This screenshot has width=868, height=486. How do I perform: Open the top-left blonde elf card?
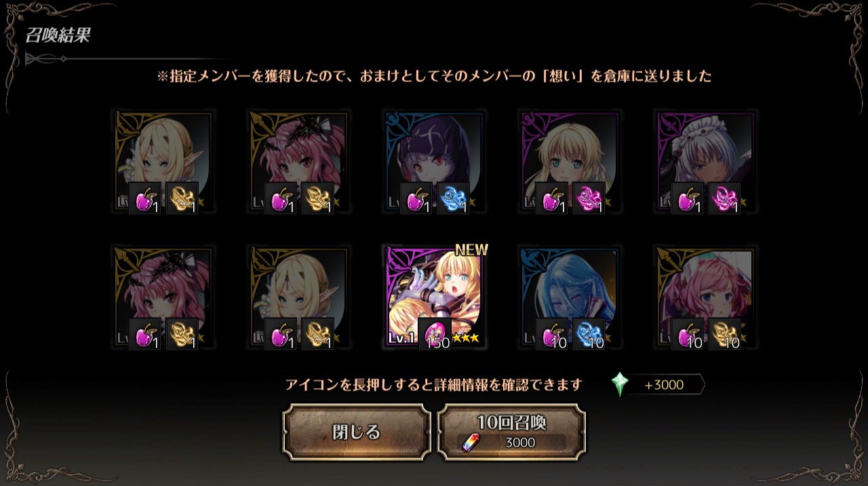[x=163, y=162]
